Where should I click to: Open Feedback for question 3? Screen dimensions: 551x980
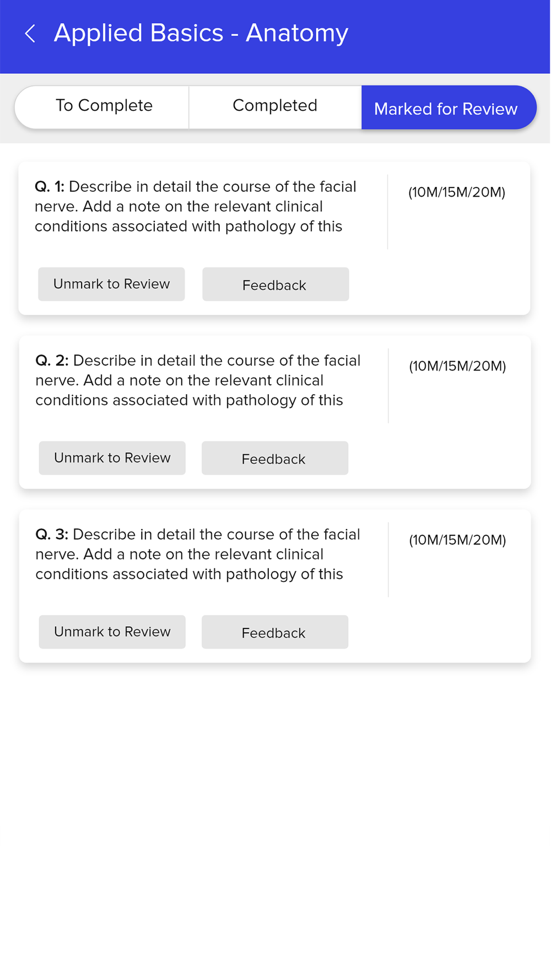point(275,632)
